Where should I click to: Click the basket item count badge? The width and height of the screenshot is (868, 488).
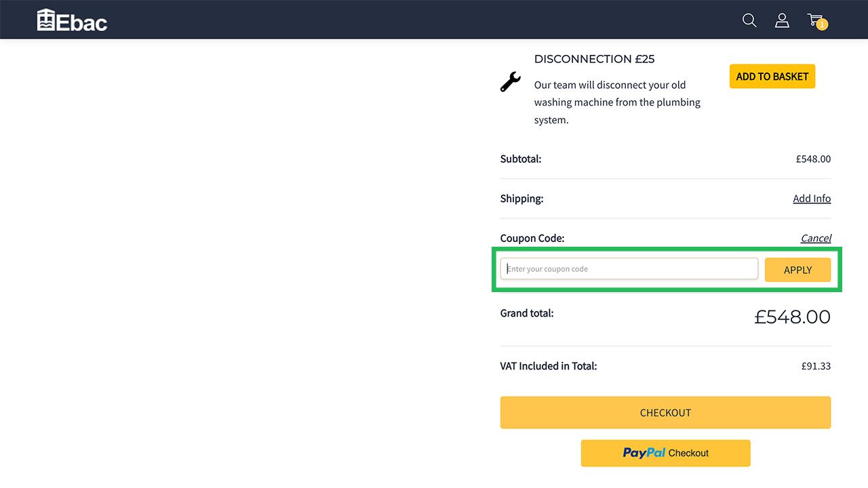coord(822,25)
